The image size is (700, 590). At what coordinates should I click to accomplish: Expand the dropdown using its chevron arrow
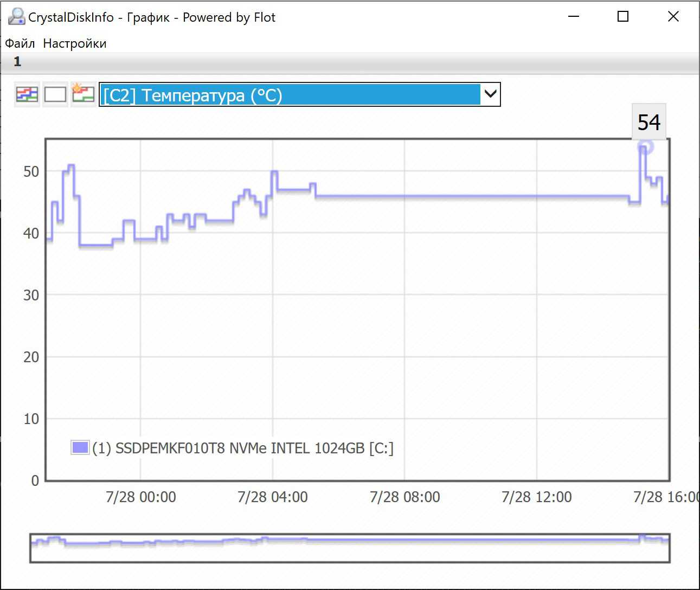click(490, 94)
